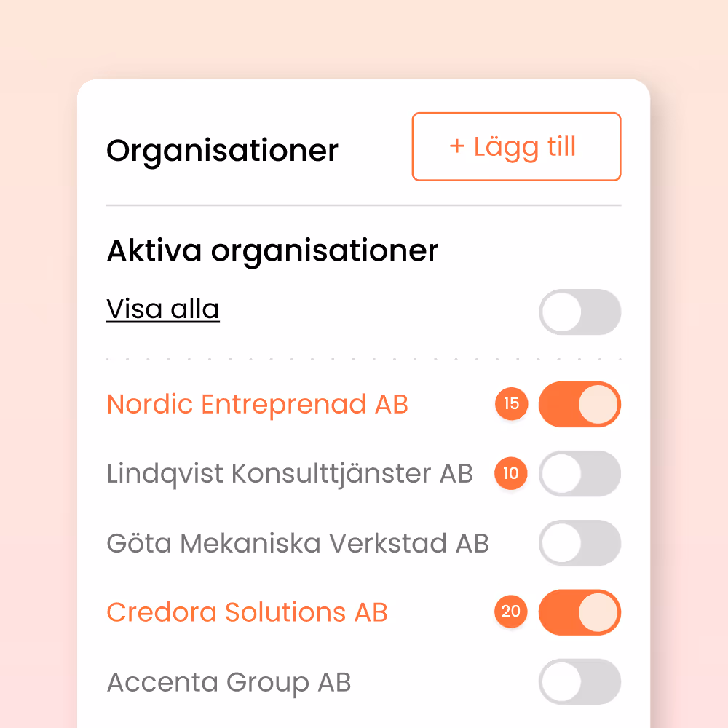The image size is (728, 728).
Task: Click the dotted divider under Visa alla
Action: (364, 357)
